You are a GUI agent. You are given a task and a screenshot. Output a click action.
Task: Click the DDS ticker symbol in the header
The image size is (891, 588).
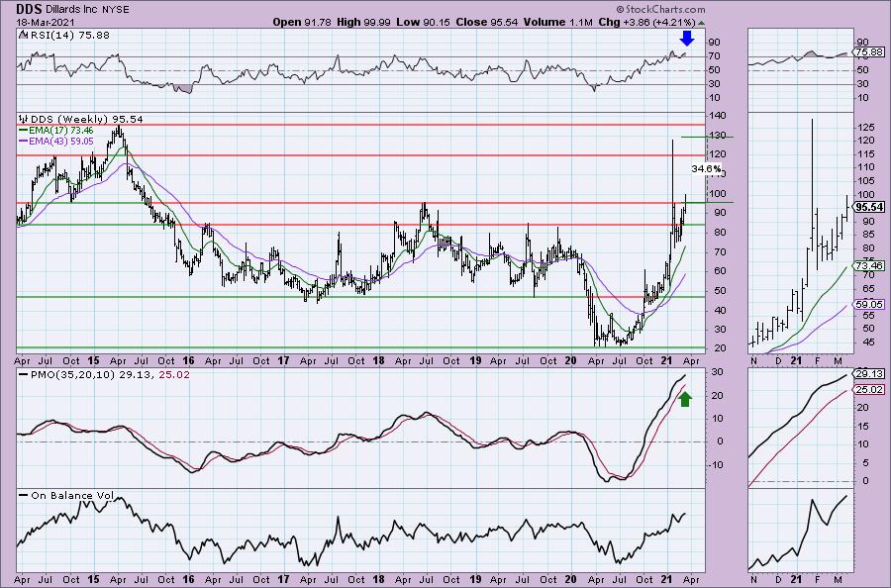tap(29, 9)
